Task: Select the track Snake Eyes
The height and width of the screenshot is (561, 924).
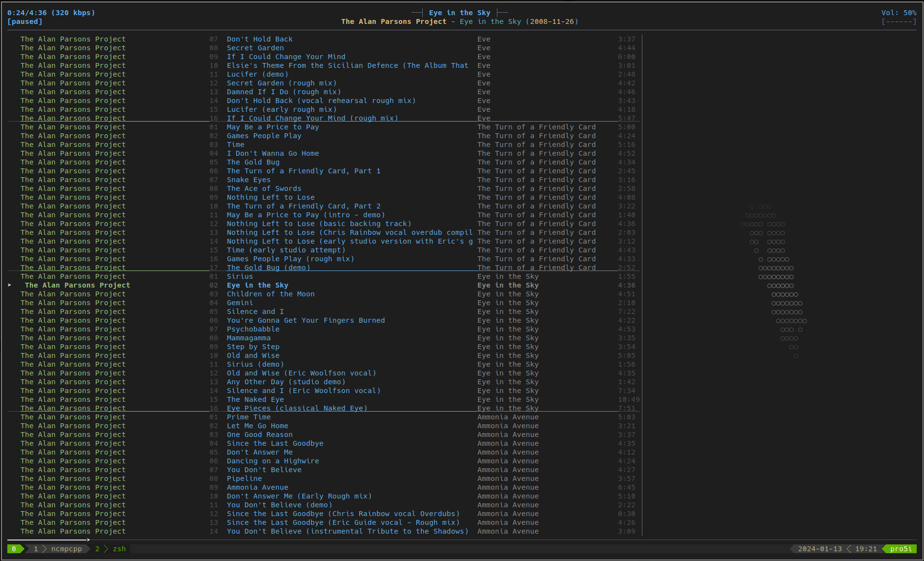Action: click(x=248, y=180)
